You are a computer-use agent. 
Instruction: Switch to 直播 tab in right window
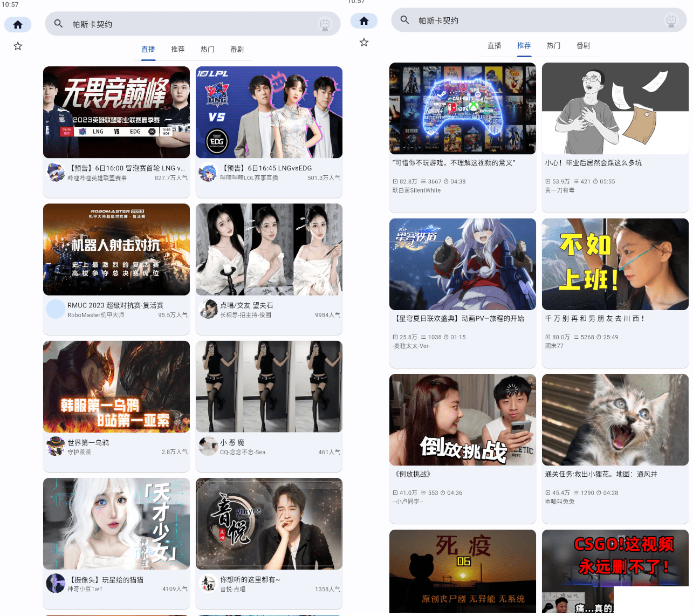point(495,45)
